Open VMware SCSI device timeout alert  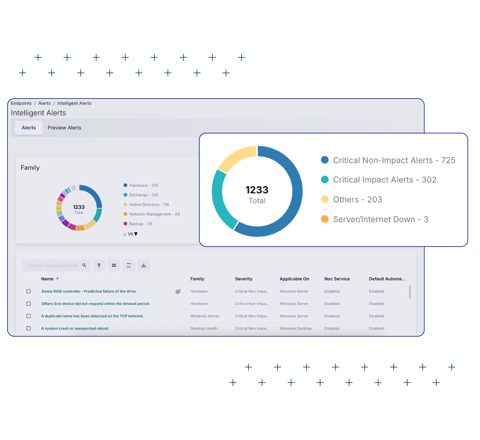click(96, 304)
